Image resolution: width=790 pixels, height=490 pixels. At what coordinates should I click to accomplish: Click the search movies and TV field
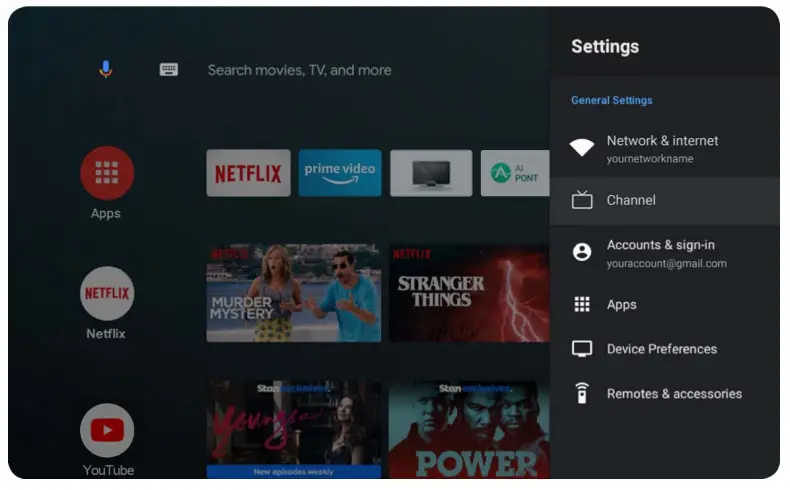tap(299, 70)
